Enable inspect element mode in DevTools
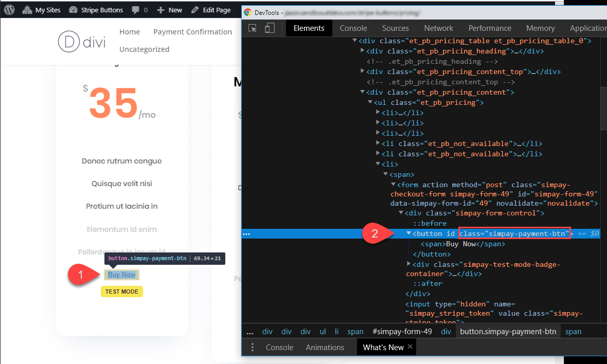607x364 pixels. pos(252,28)
